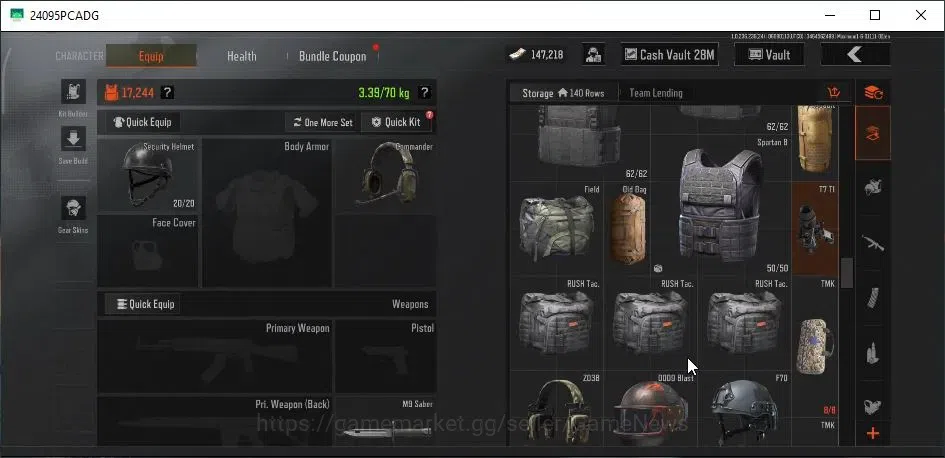Viewport: 945px width, 458px height.
Task: Open Gear Skins mask icon
Action: click(74, 209)
